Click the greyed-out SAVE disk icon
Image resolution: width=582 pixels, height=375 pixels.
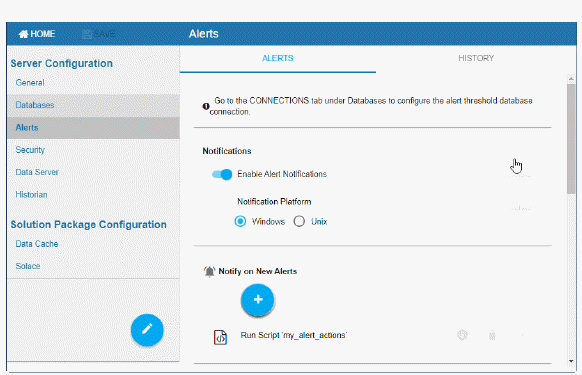pos(86,35)
